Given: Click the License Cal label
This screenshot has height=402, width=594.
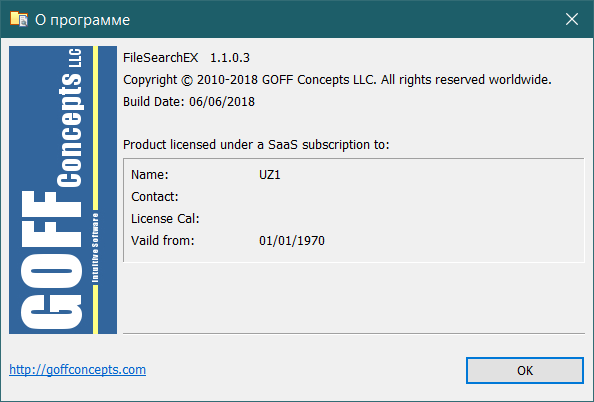Looking at the screenshot, I should tap(165, 219).
